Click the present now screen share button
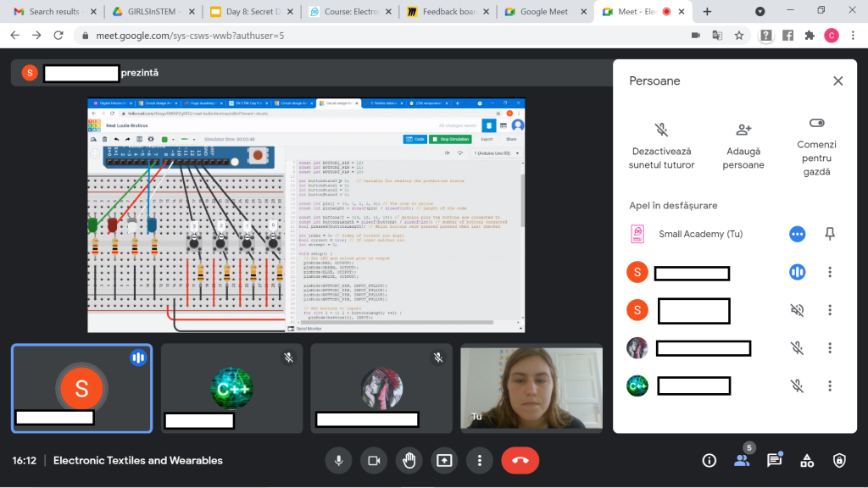The height and width of the screenshot is (488, 868). pos(444,460)
